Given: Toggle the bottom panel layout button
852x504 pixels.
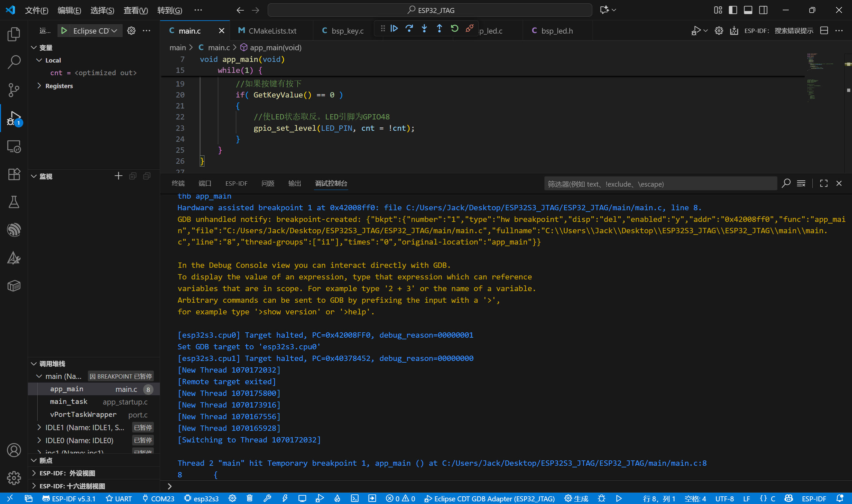Looking at the screenshot, I should click(748, 10).
